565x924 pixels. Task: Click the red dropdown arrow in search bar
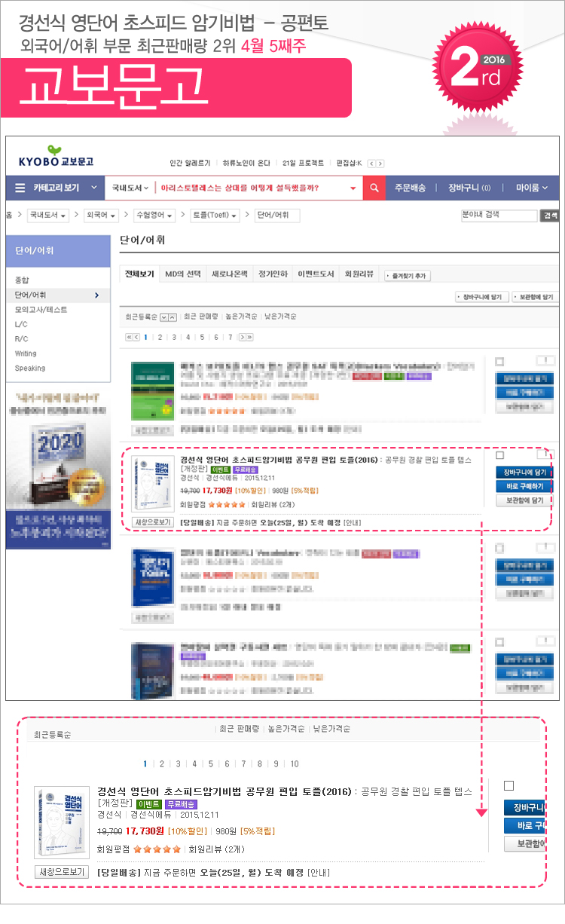click(353, 188)
